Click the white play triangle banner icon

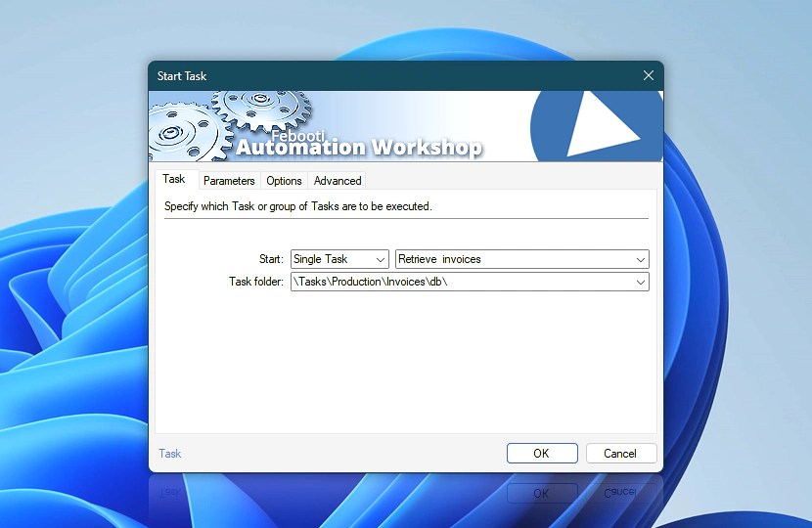click(x=603, y=125)
